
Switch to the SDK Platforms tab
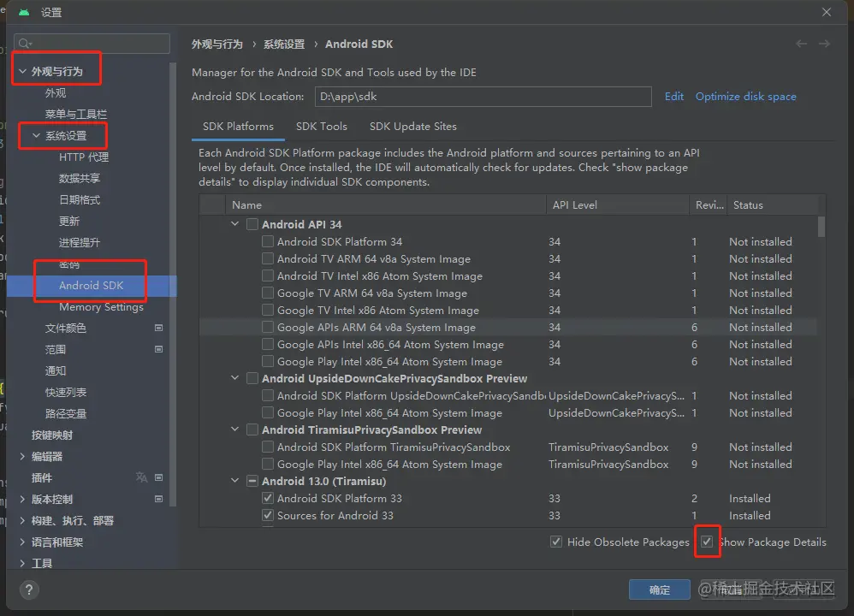pos(238,127)
